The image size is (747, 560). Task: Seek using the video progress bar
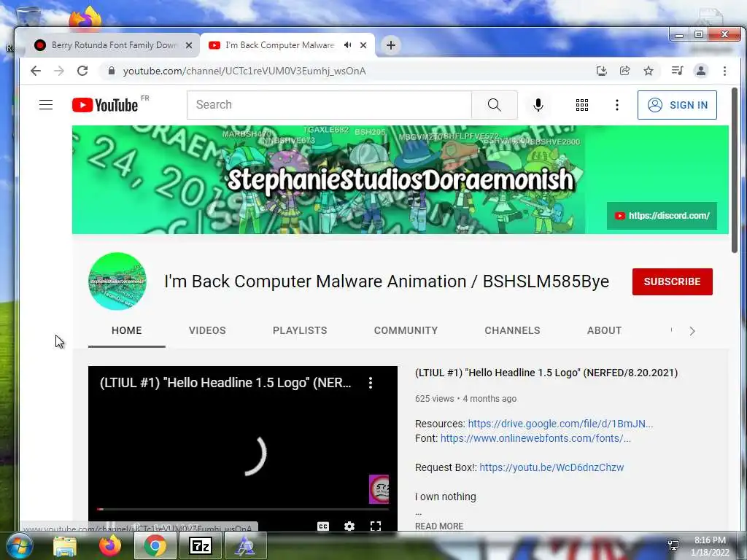243,509
